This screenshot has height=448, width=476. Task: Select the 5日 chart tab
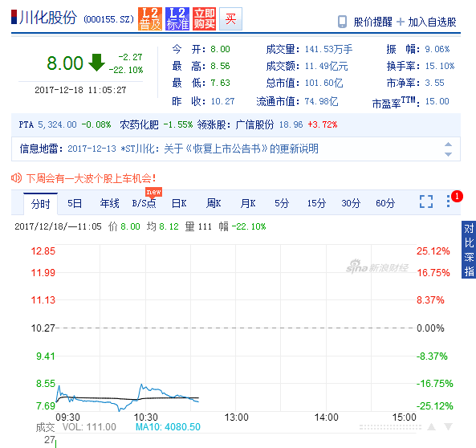tap(75, 203)
